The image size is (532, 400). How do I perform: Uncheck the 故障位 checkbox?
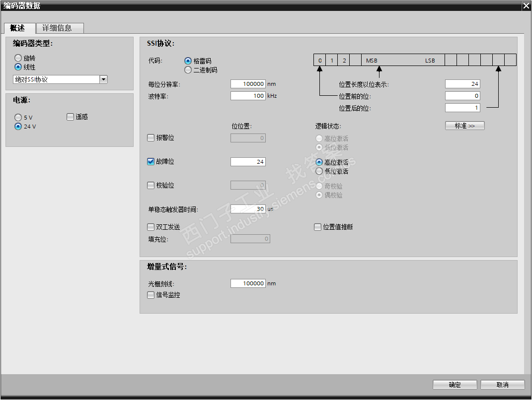coord(151,161)
